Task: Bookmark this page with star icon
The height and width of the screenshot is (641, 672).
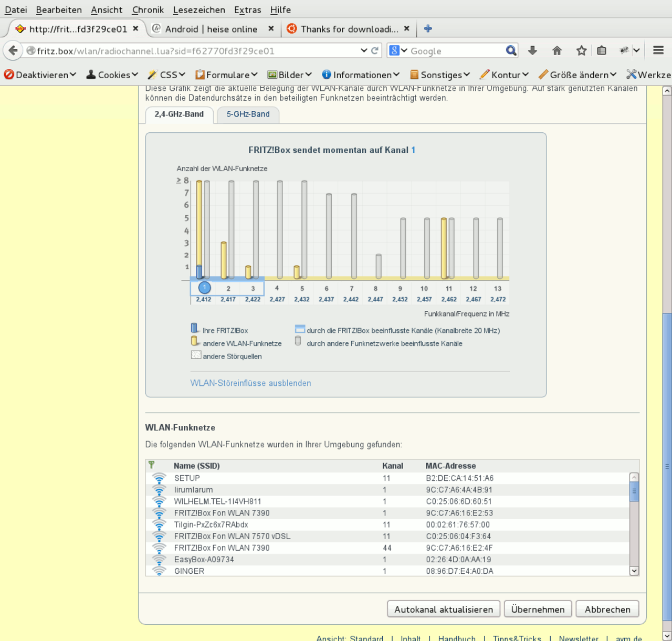Action: point(581,50)
